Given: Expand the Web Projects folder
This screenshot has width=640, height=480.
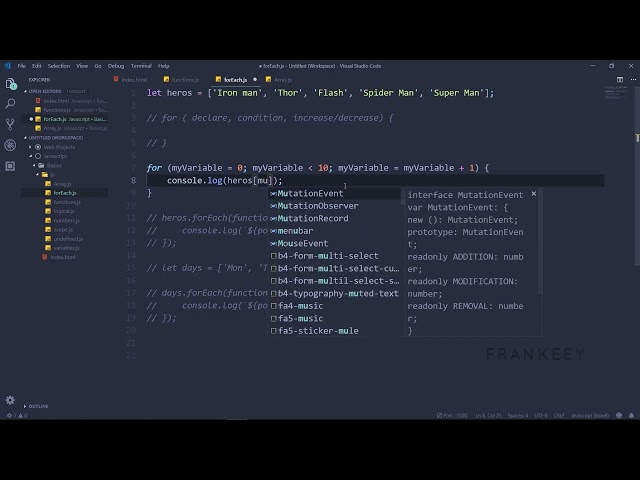Looking at the screenshot, I should [x=59, y=147].
